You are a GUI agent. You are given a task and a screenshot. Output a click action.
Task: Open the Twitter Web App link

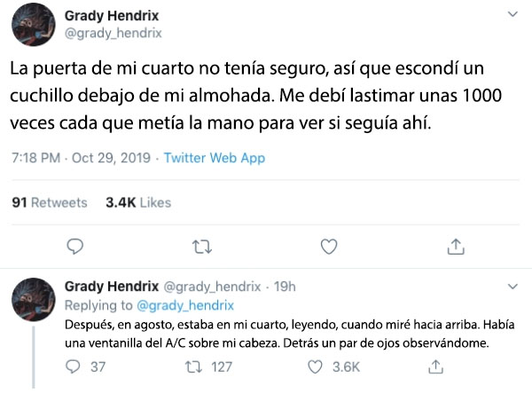pyautogui.click(x=215, y=158)
